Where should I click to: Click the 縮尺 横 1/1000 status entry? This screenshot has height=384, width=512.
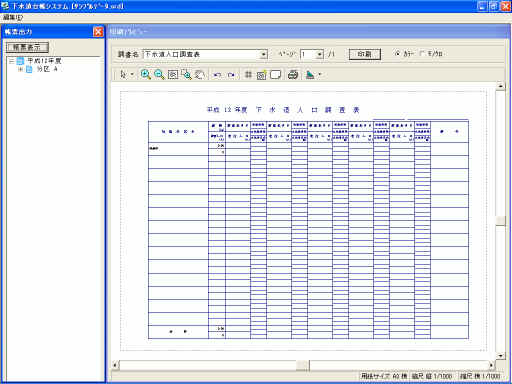(x=480, y=376)
